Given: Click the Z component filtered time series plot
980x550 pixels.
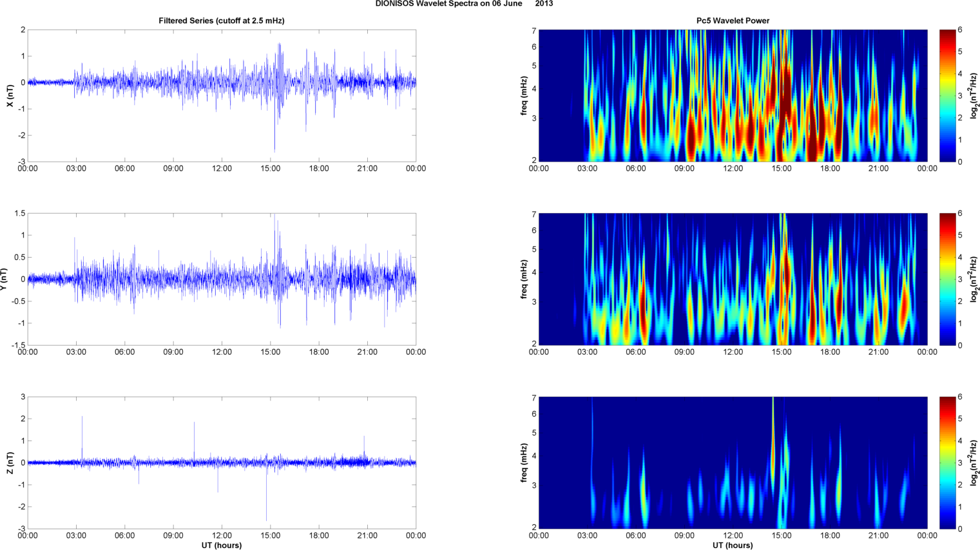Looking at the screenshot, I should (x=222, y=462).
